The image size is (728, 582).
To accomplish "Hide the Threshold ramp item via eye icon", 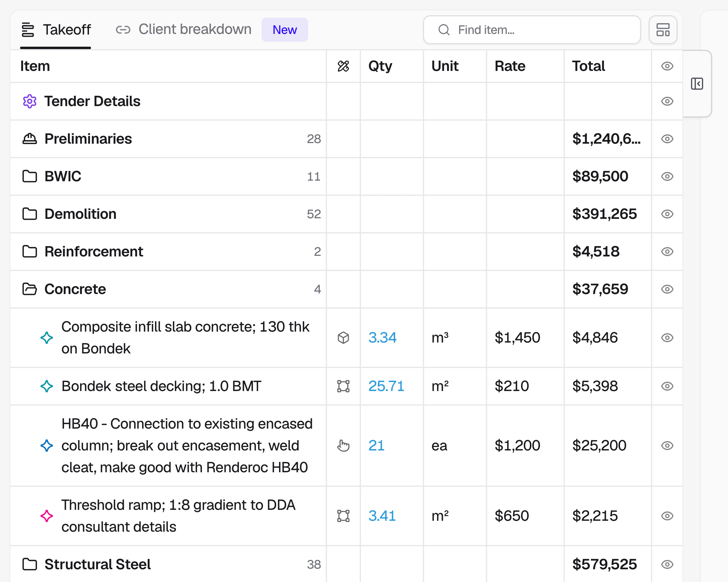I will (667, 516).
